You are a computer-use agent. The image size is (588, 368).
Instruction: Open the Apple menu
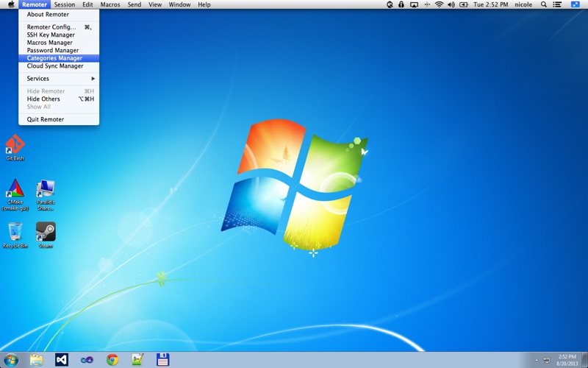11,4
